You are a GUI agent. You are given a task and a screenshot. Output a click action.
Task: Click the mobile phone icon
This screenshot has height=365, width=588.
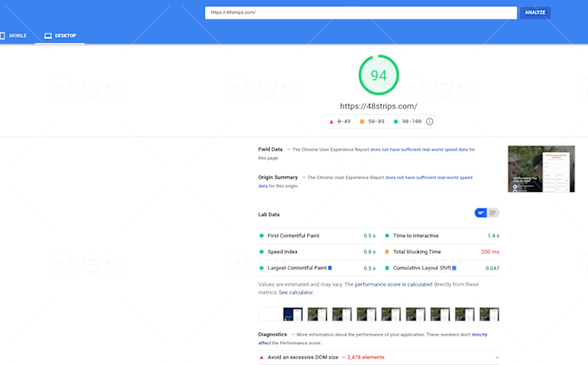pos(3,35)
